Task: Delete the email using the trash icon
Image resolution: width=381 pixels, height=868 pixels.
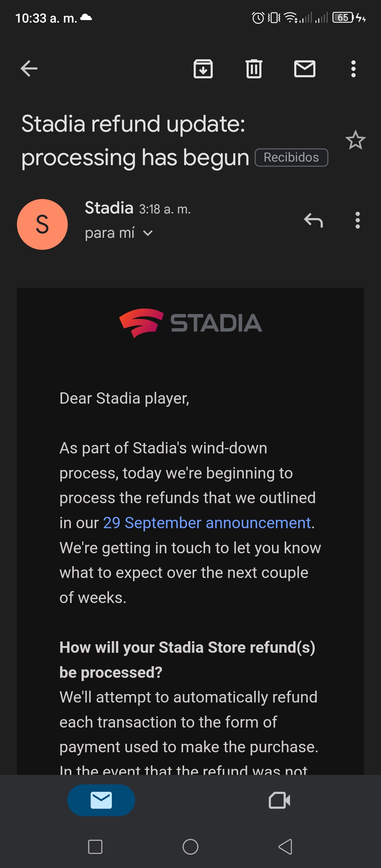Action: click(254, 68)
